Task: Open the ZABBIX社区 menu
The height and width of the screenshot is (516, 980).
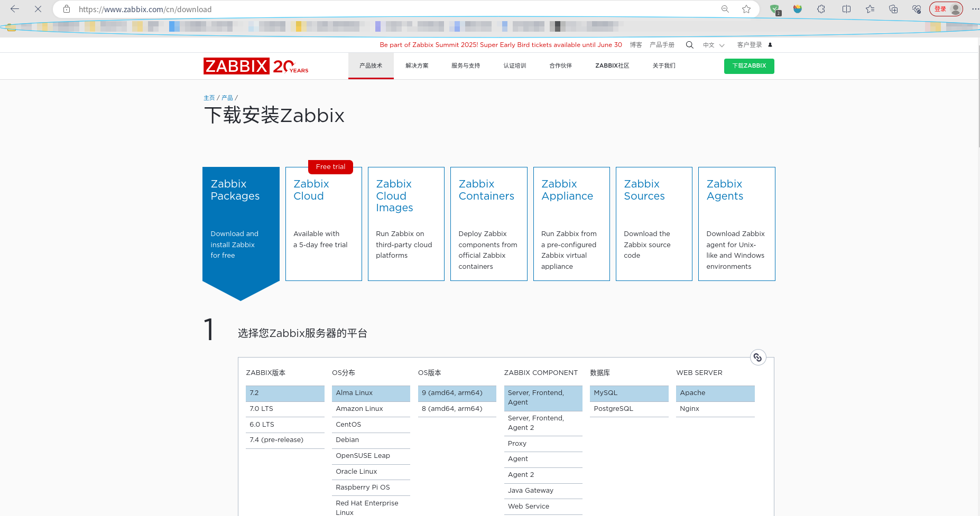Action: point(612,65)
